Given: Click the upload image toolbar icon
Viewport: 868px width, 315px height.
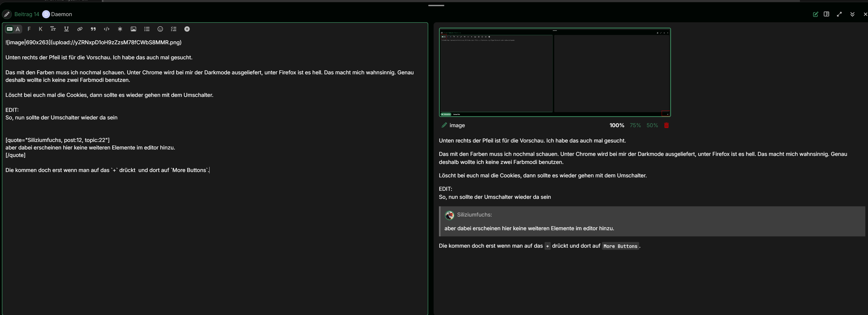Looking at the screenshot, I should 133,29.
